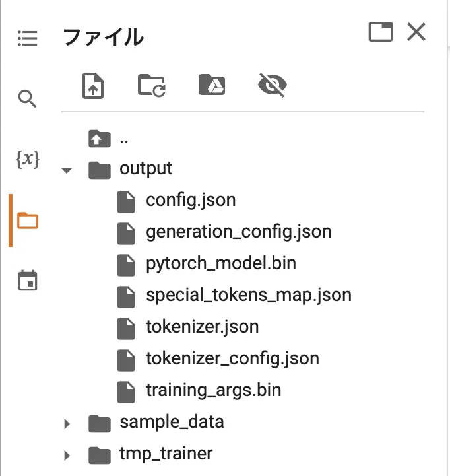Viewport: 450px width, 476px height.
Task: Click the folder icon beside sample_data
Action: pos(100,423)
